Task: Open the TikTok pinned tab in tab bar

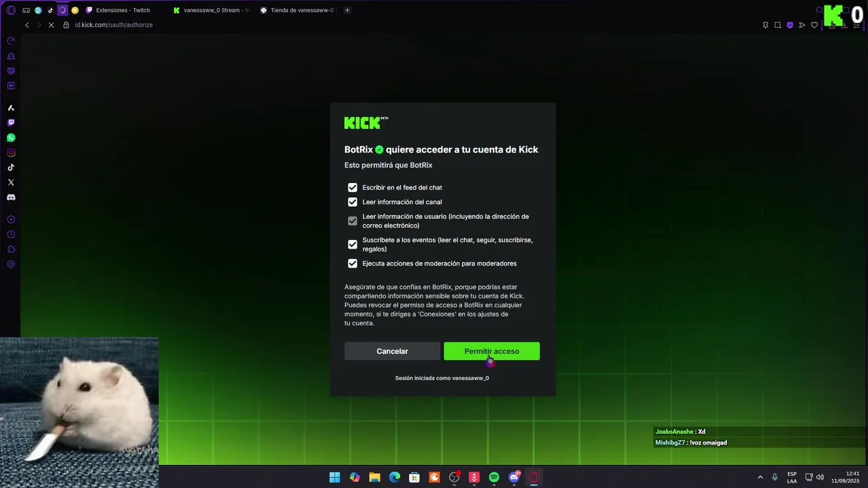Action: pyautogui.click(x=50, y=10)
